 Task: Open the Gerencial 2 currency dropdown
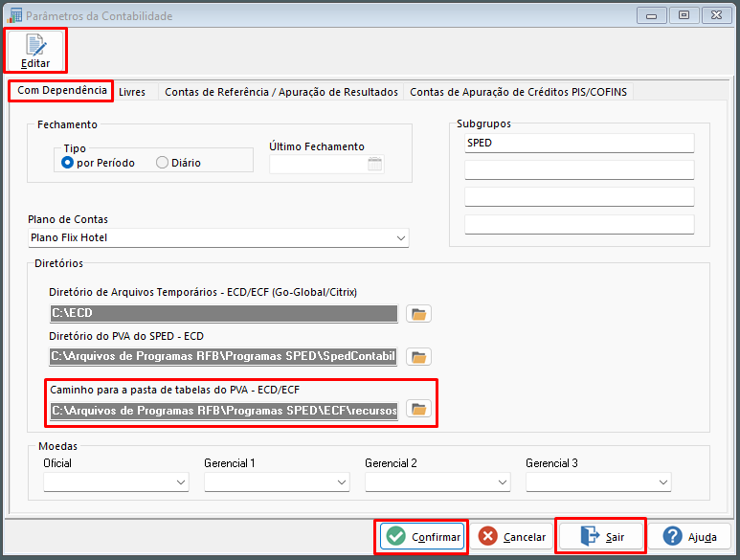(x=503, y=482)
